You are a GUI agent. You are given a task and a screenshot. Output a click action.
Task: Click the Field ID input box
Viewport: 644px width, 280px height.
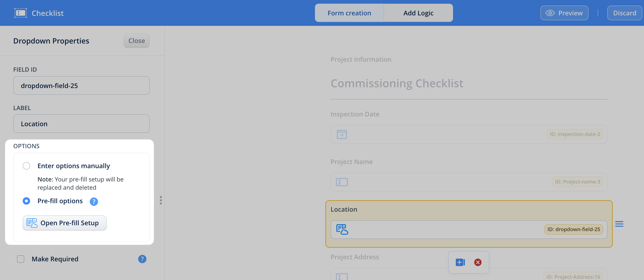pyautogui.click(x=81, y=85)
